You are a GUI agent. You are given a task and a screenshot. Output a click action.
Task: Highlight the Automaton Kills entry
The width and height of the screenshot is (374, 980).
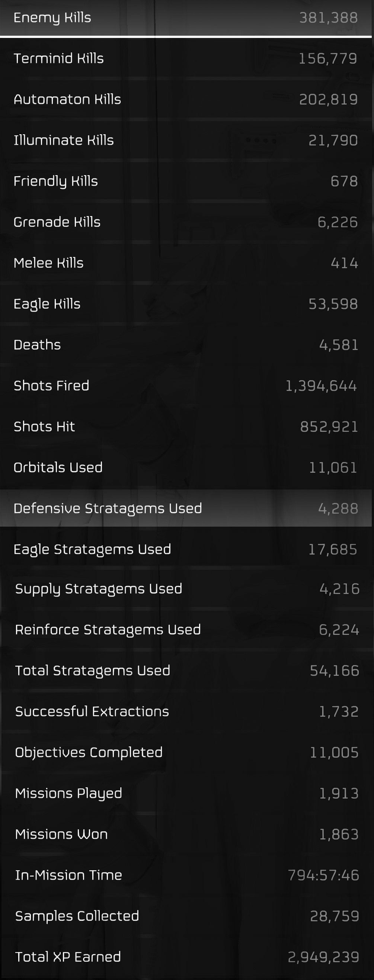point(186,99)
